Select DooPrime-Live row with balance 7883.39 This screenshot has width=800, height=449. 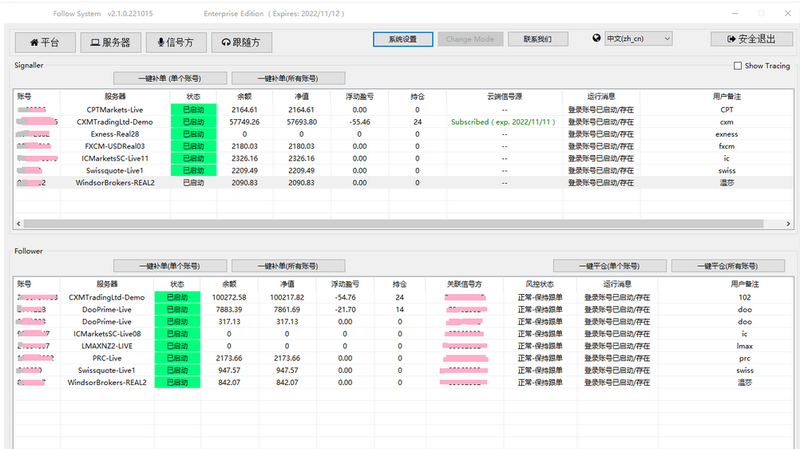(403, 310)
